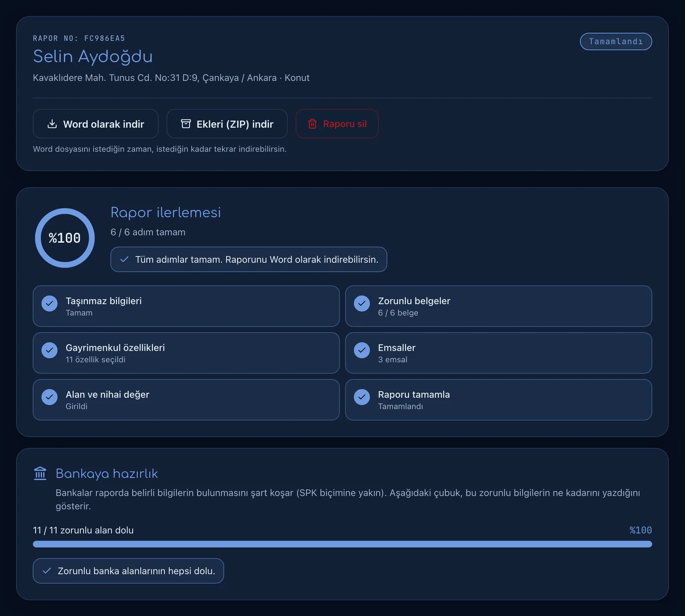
Task: Click the check circle for Gayrimenkul özellikleri
Action: point(50,350)
